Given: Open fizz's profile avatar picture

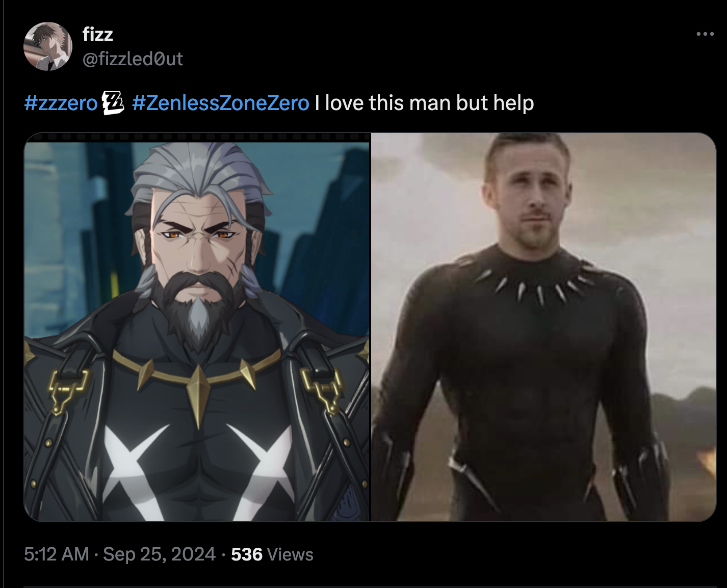Looking at the screenshot, I should (48, 46).
